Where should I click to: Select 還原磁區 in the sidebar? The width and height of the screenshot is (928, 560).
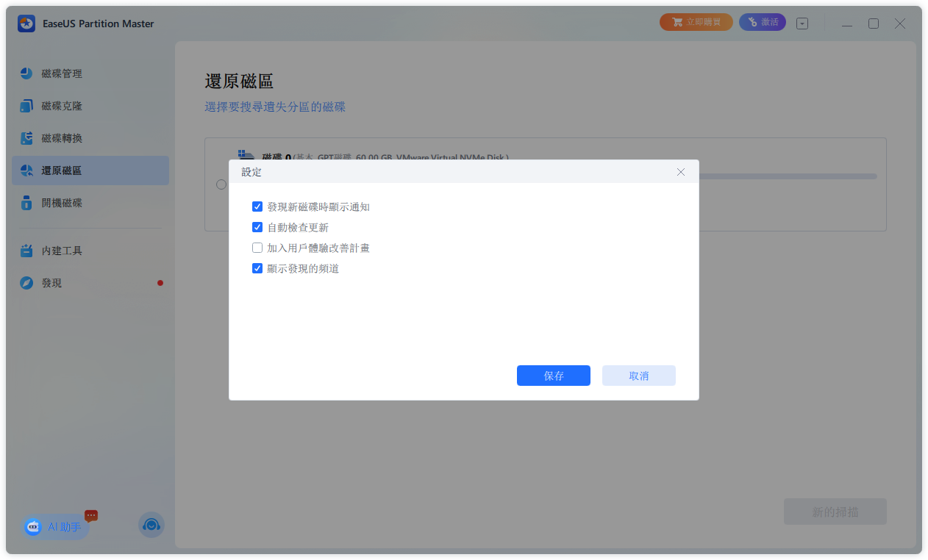point(26,170)
